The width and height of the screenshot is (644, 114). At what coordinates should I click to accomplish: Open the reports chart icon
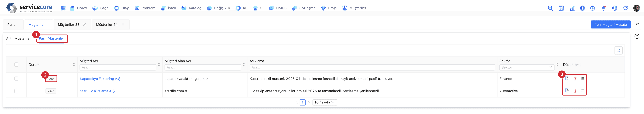(572, 8)
